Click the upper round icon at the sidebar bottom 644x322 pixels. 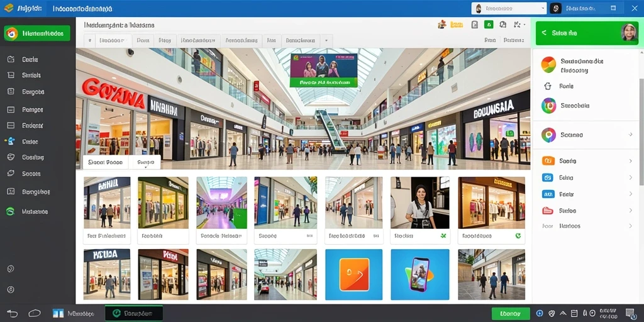[x=11, y=269]
